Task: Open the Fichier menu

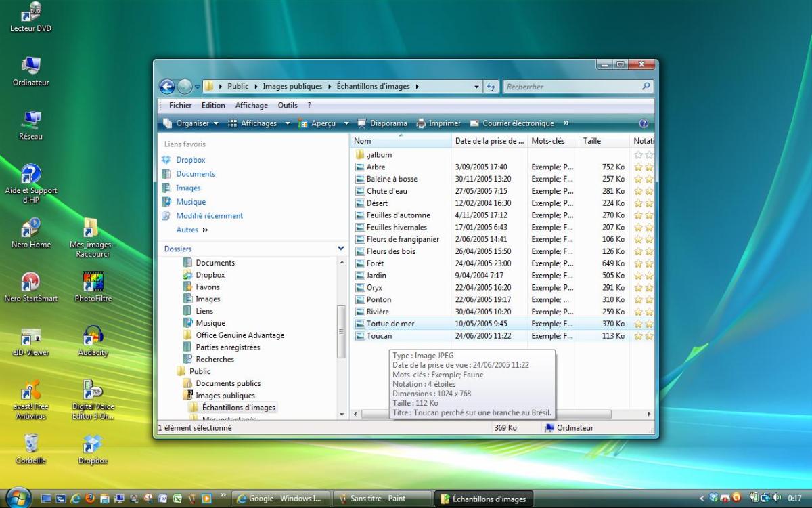Action: tap(181, 106)
